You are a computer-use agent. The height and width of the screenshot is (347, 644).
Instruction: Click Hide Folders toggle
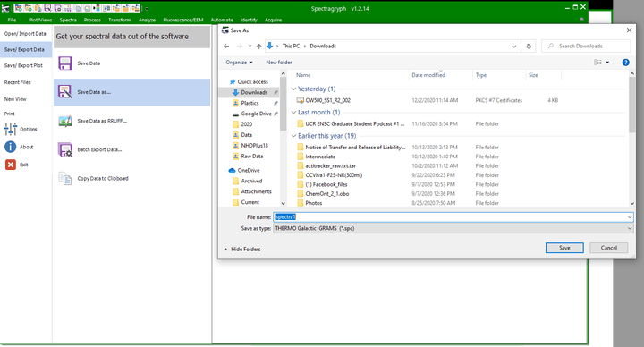tap(241, 249)
